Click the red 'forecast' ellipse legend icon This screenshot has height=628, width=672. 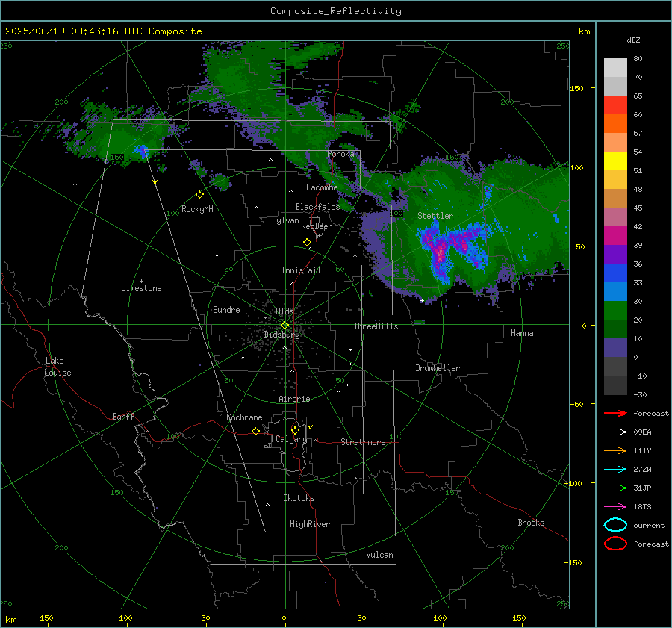[x=615, y=544]
